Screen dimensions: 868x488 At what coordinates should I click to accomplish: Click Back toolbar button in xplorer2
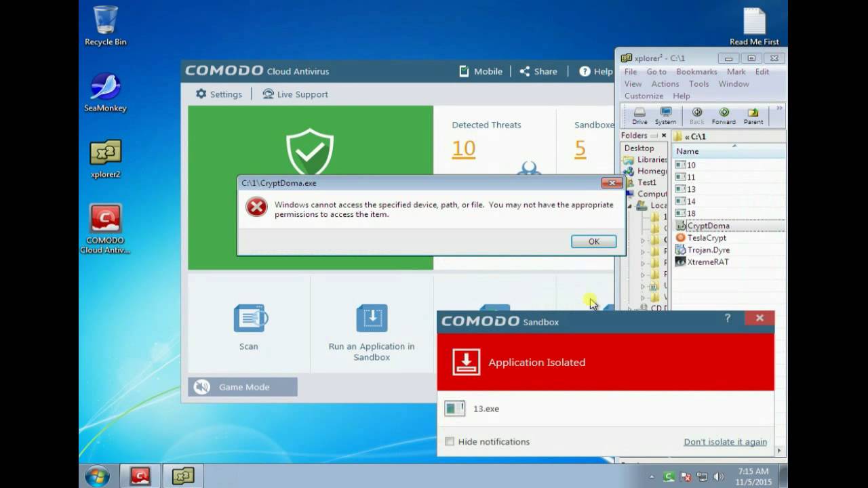click(696, 116)
